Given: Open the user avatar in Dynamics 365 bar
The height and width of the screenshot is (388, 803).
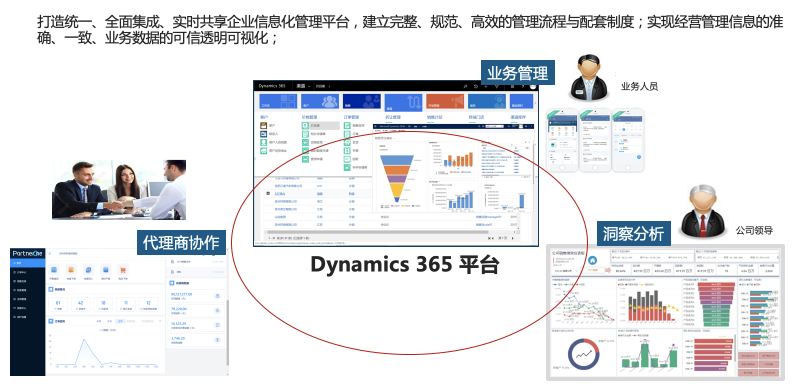Looking at the screenshot, I should [x=533, y=87].
